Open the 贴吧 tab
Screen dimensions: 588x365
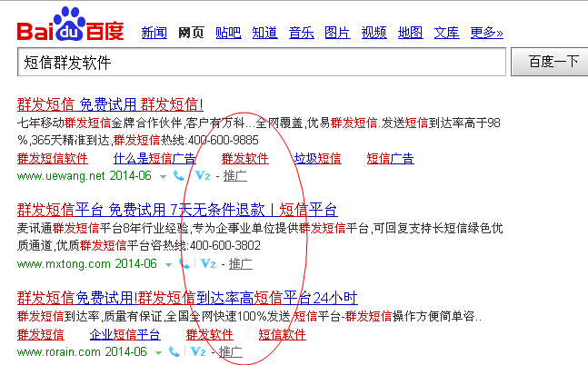coord(228,33)
